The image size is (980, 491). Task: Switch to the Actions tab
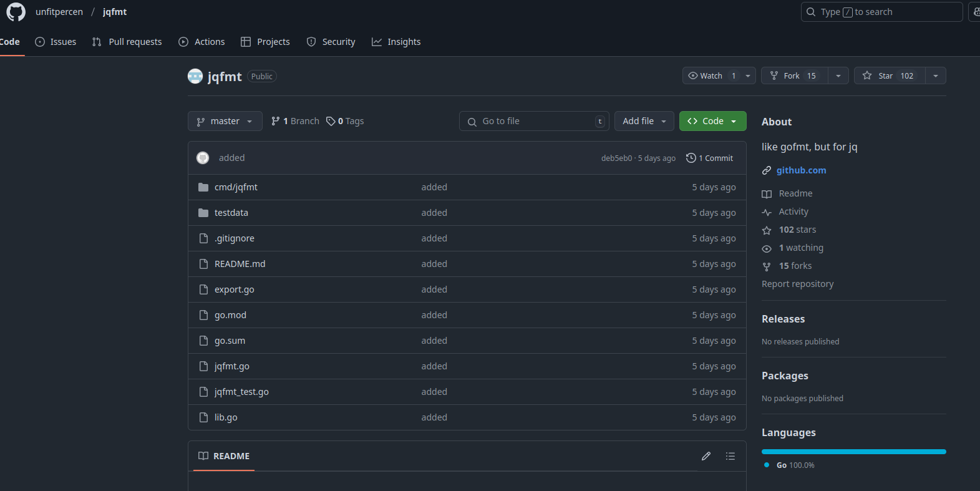point(201,42)
